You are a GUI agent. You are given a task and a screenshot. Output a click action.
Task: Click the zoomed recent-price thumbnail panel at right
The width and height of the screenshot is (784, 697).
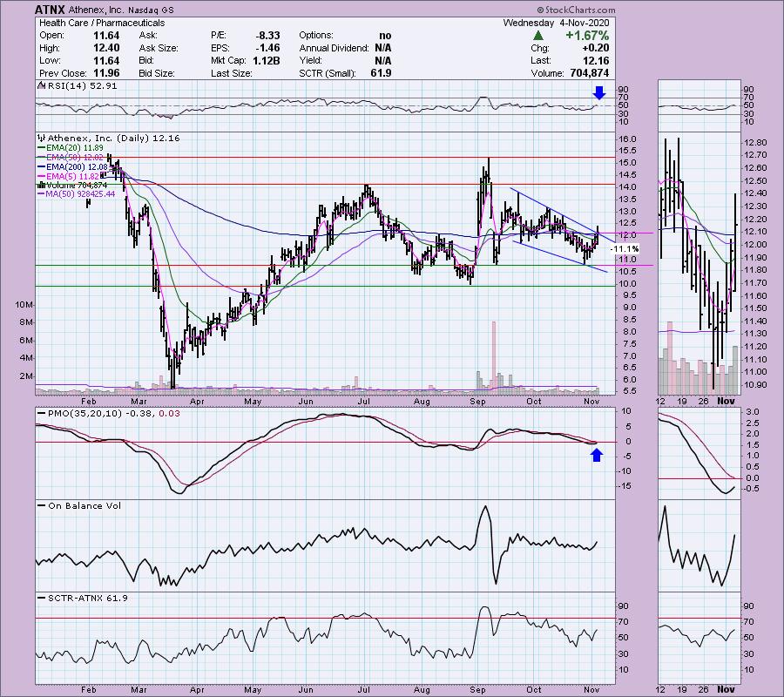(699, 263)
